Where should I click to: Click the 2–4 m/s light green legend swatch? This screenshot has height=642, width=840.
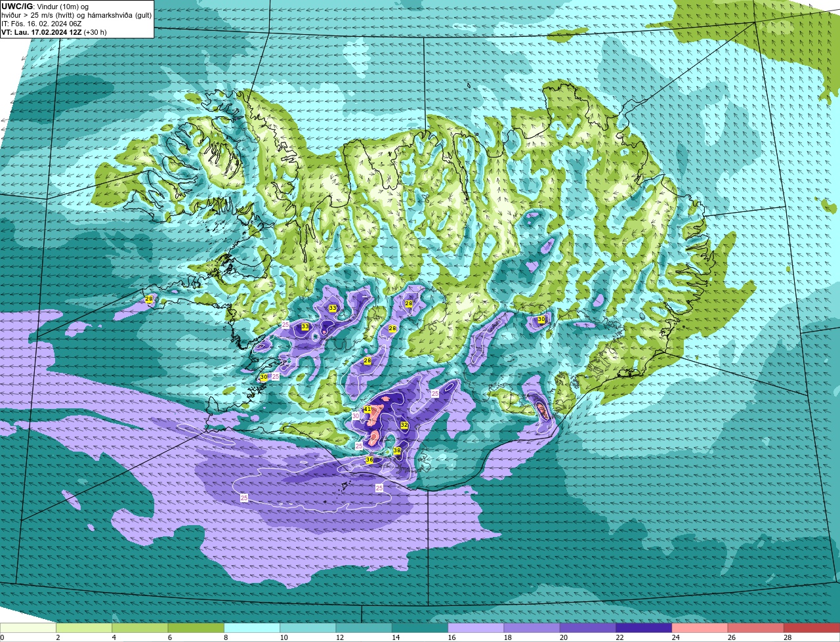tap(84, 628)
